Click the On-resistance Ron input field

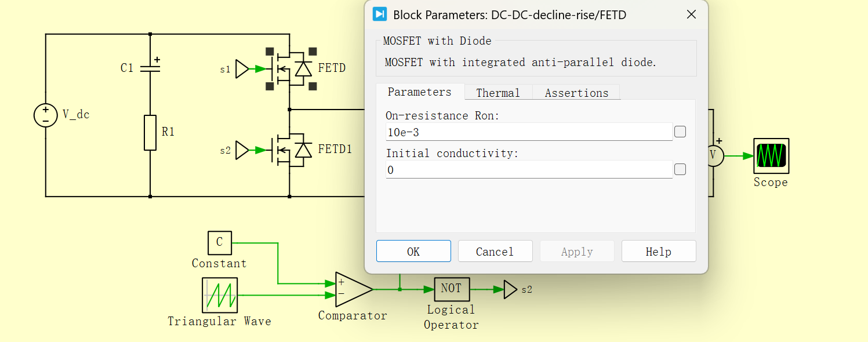(x=529, y=132)
